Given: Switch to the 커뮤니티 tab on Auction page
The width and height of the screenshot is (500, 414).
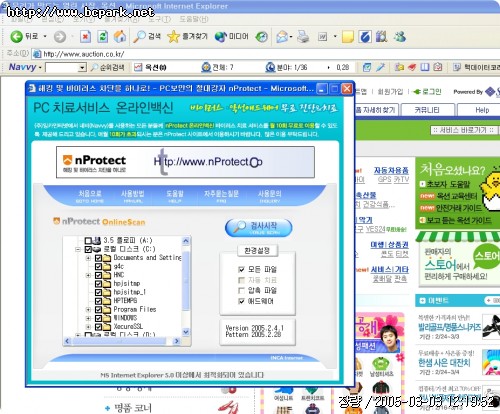Looking at the screenshot, I should click(428, 110).
